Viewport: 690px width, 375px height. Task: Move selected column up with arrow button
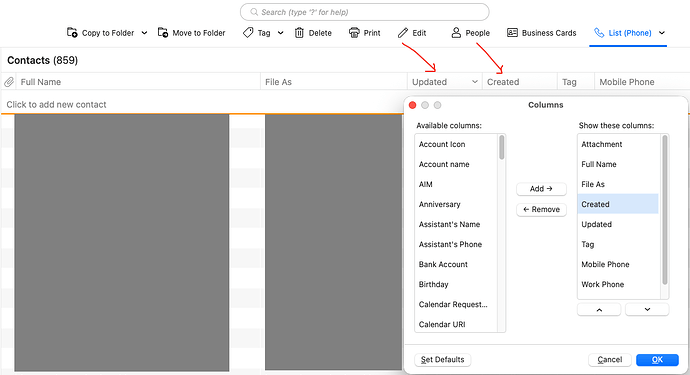click(599, 309)
